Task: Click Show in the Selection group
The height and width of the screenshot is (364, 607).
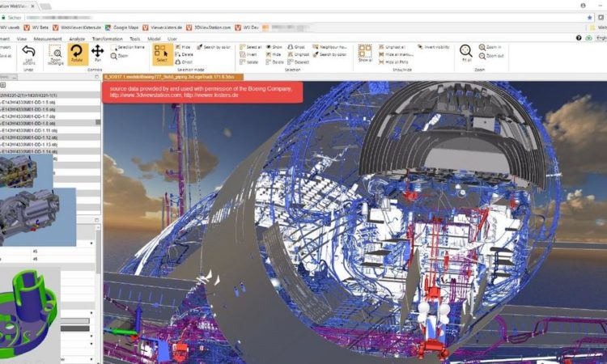Action: [x=274, y=47]
